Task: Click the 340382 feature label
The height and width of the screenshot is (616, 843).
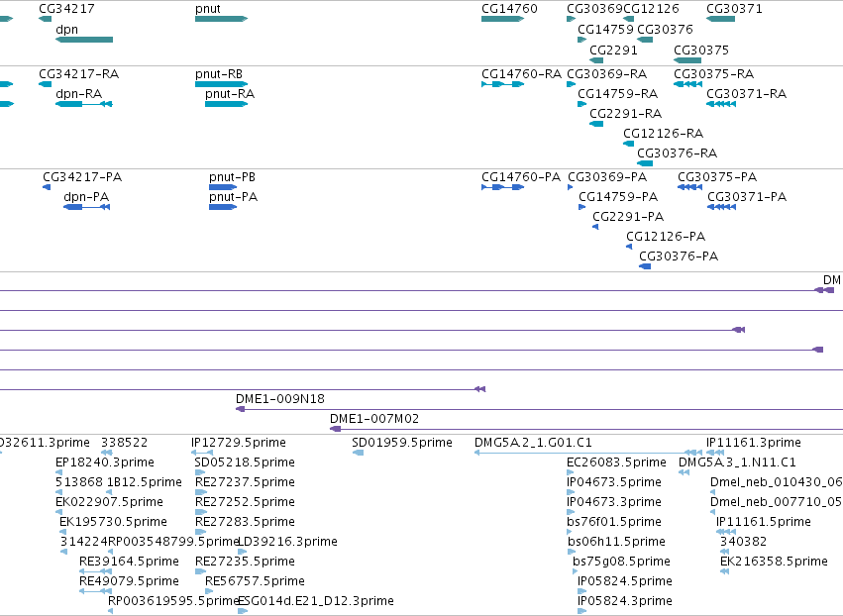Action: pos(744,542)
